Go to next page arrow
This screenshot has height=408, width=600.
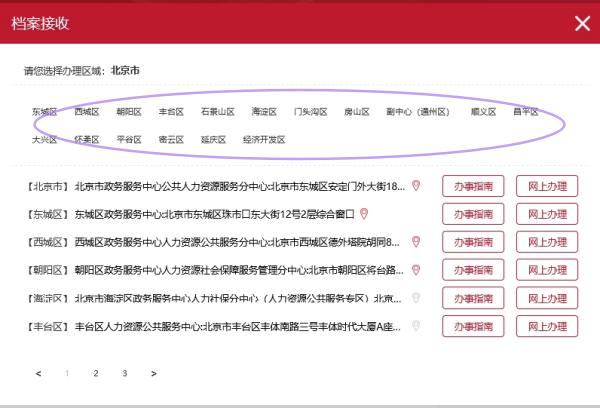point(154,374)
